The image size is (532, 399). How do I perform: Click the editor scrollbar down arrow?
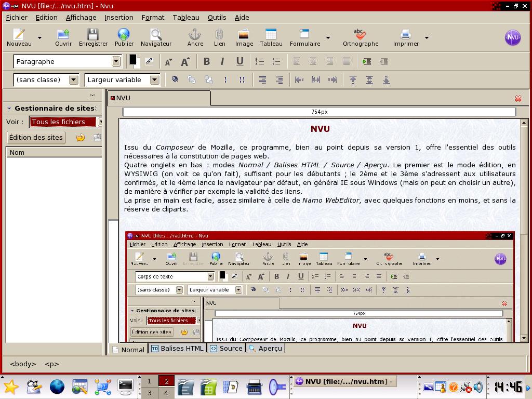(524, 338)
